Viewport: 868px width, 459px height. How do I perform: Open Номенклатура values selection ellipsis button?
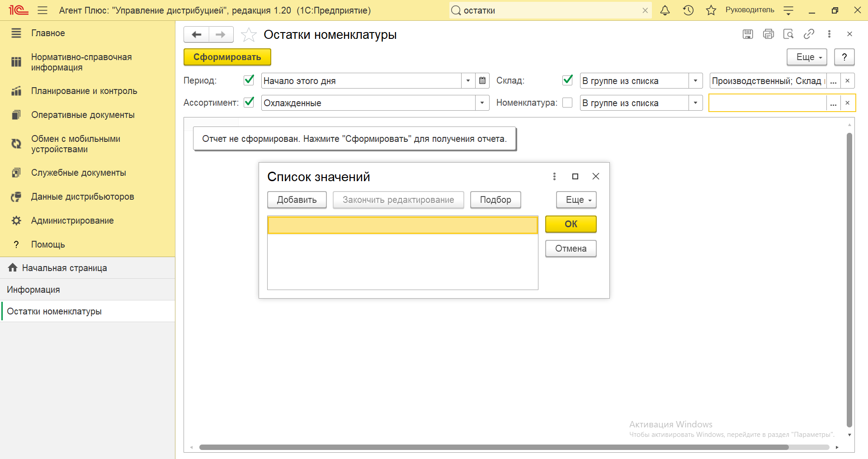(x=833, y=103)
